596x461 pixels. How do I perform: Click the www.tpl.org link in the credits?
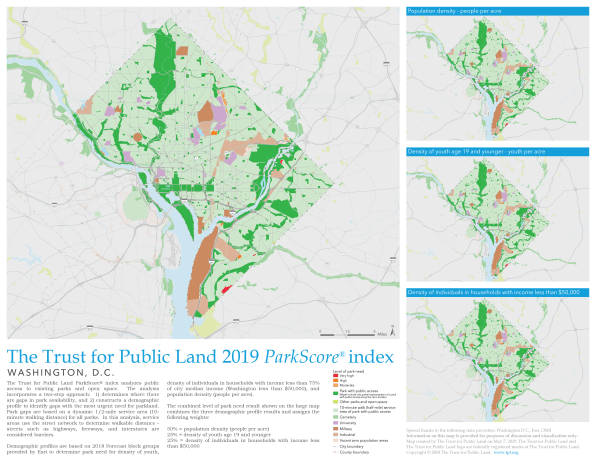(x=505, y=452)
